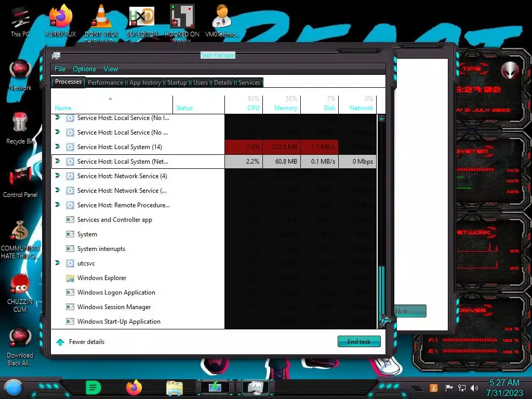
Task: Sort by the Memory column header
Action: click(x=282, y=104)
